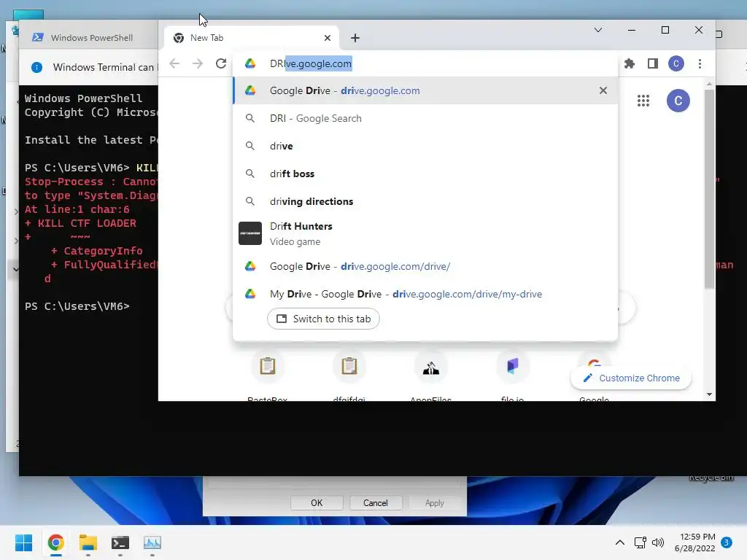Select Google Drive - drive.google.com suggestion
Image resolution: width=747 pixels, height=560 pixels.
tap(425, 90)
